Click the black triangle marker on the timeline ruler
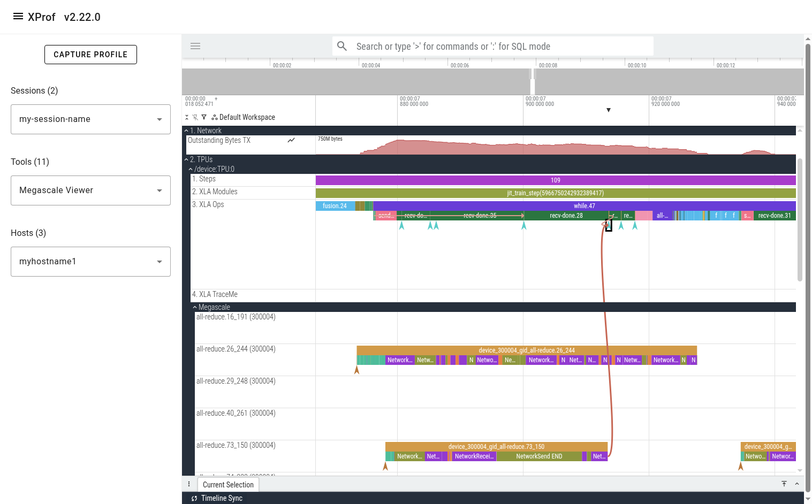The height and width of the screenshot is (504, 812). point(609,110)
